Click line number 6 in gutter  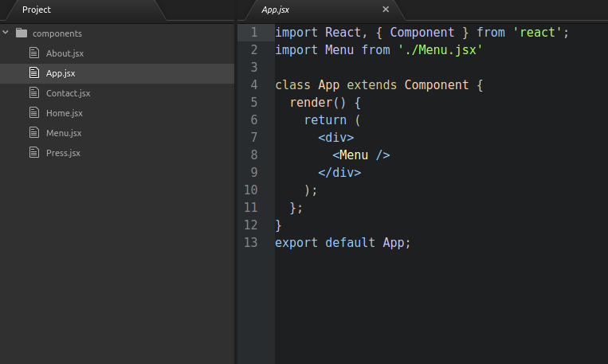coord(254,119)
